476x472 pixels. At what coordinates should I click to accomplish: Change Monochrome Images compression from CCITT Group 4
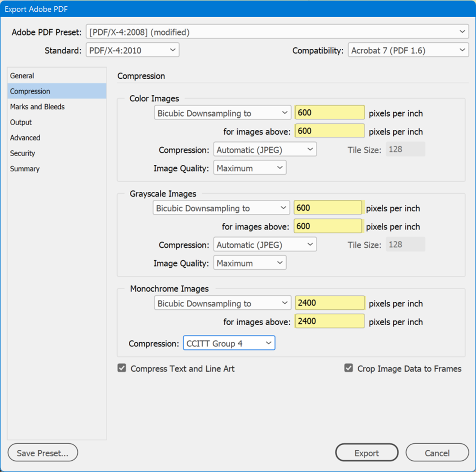[x=229, y=343]
